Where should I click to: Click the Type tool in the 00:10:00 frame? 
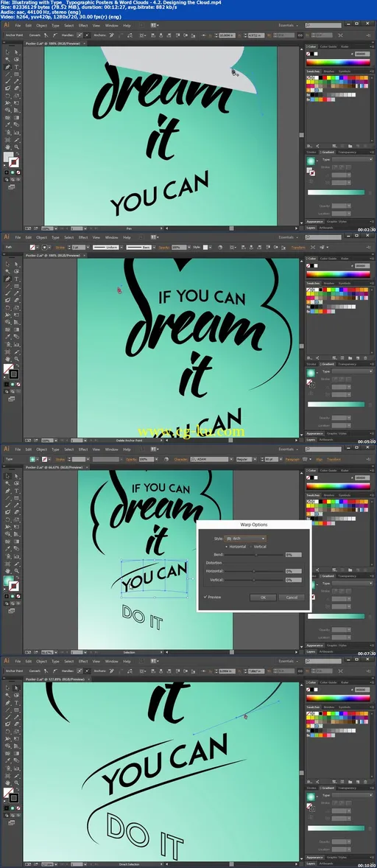coord(17,702)
